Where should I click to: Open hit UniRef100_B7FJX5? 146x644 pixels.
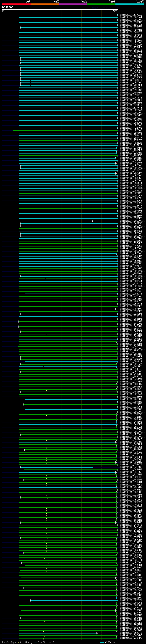(x=131, y=15)
